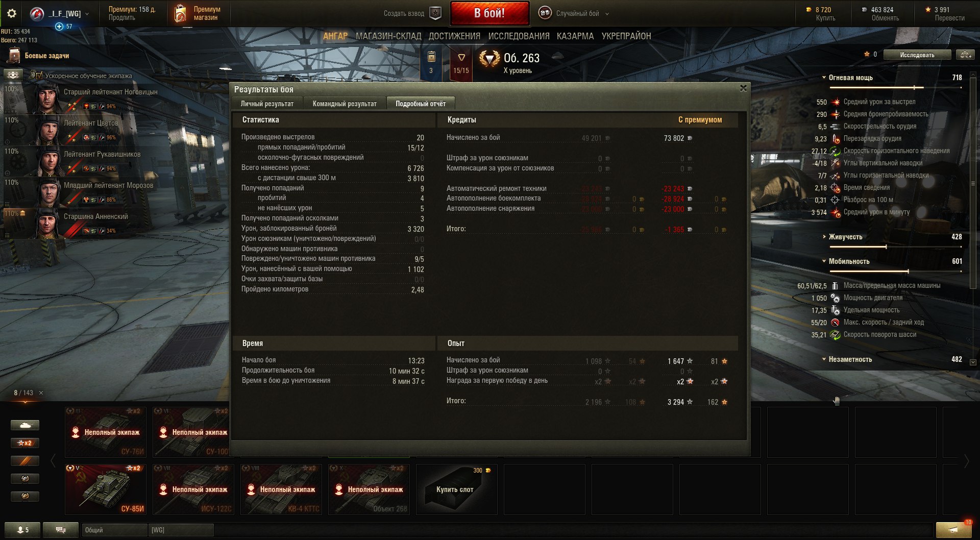Open the ИССЛЕДОВАНИЯ menu tab
980x540 pixels.
tap(519, 36)
